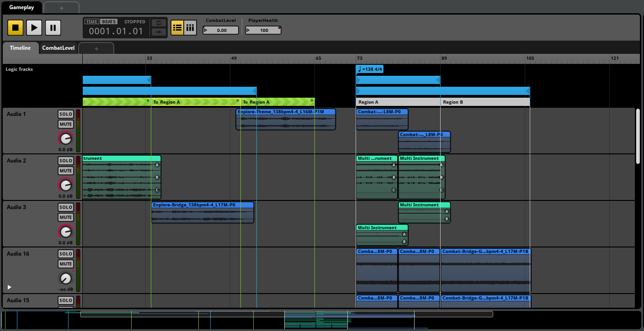
Task: Adjust the PlayerHealth parameter value field
Action: [263, 31]
